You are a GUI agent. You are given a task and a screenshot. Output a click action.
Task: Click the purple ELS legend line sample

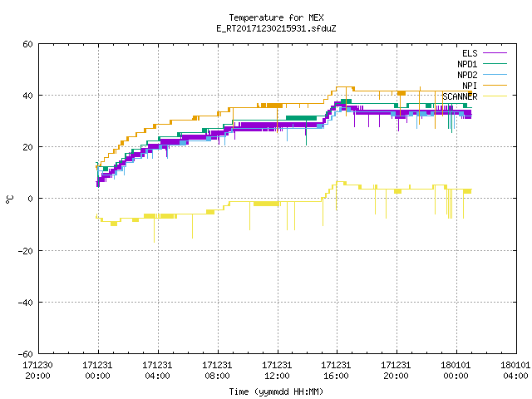pos(495,53)
